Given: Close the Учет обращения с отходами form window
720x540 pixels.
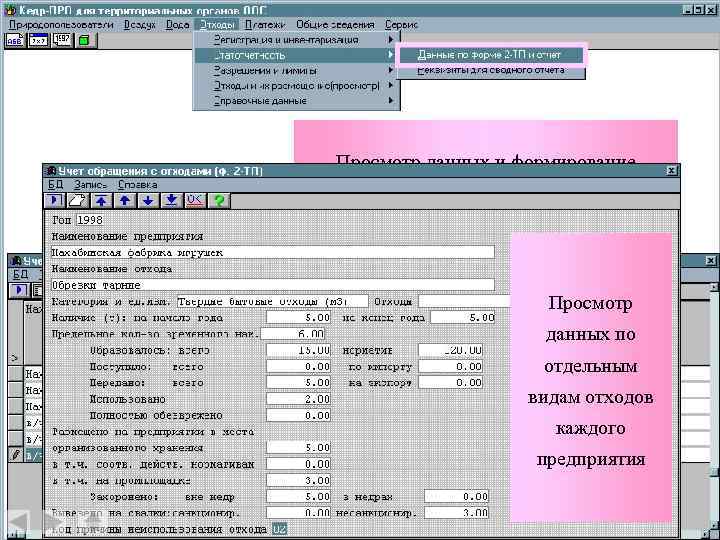Looking at the screenshot, I should tap(671, 171).
